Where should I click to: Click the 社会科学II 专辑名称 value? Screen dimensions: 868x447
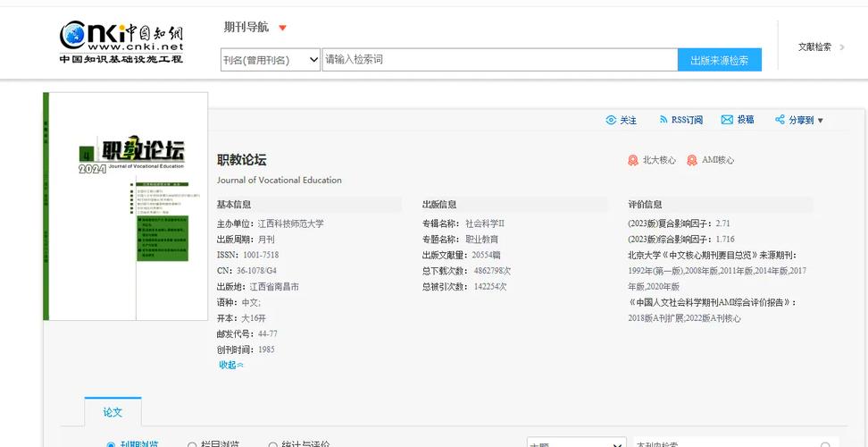pyautogui.click(x=485, y=223)
